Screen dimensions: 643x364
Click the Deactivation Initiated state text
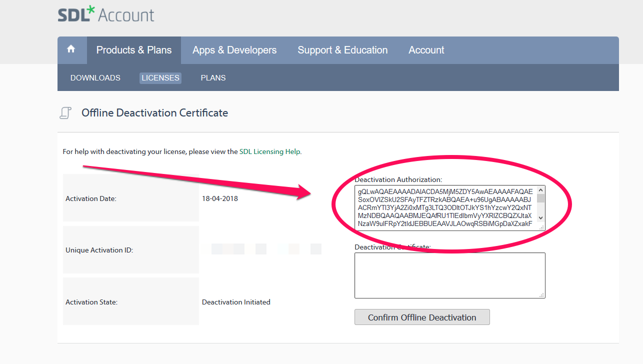tap(236, 302)
